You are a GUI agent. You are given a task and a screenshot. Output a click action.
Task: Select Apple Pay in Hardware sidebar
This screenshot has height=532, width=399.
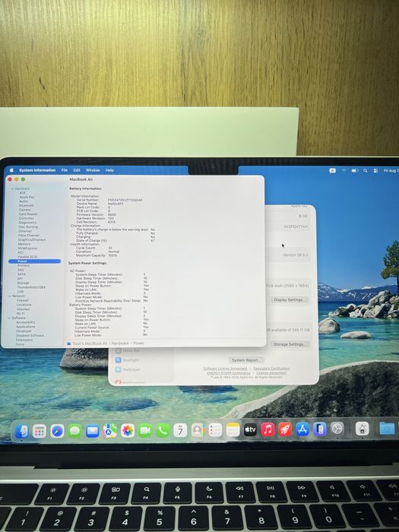(x=27, y=197)
